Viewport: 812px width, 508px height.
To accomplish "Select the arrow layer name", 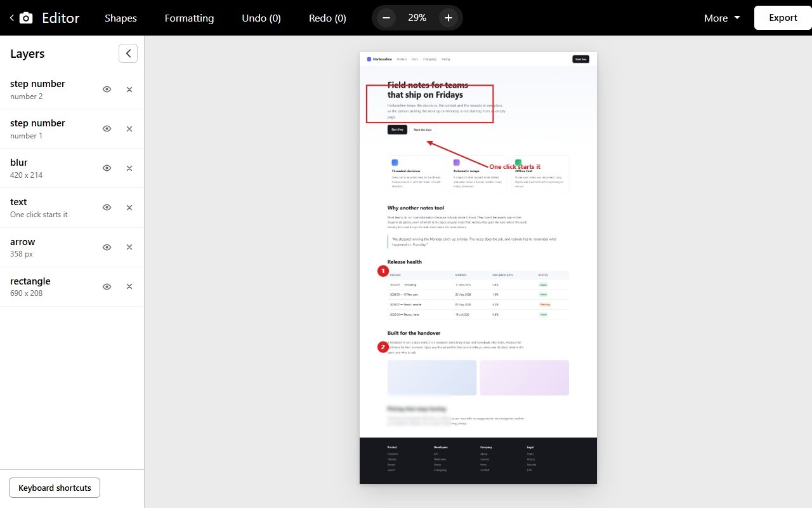I will coord(23,242).
